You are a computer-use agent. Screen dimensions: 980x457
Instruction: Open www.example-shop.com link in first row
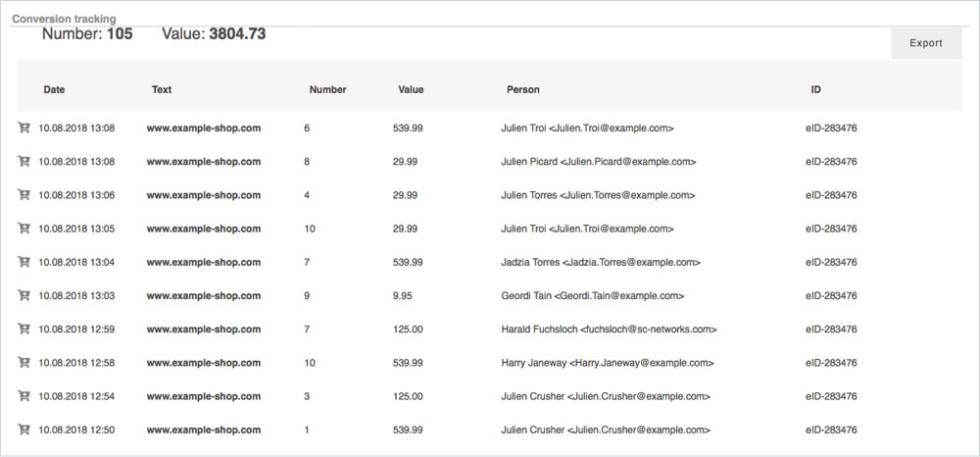point(203,128)
